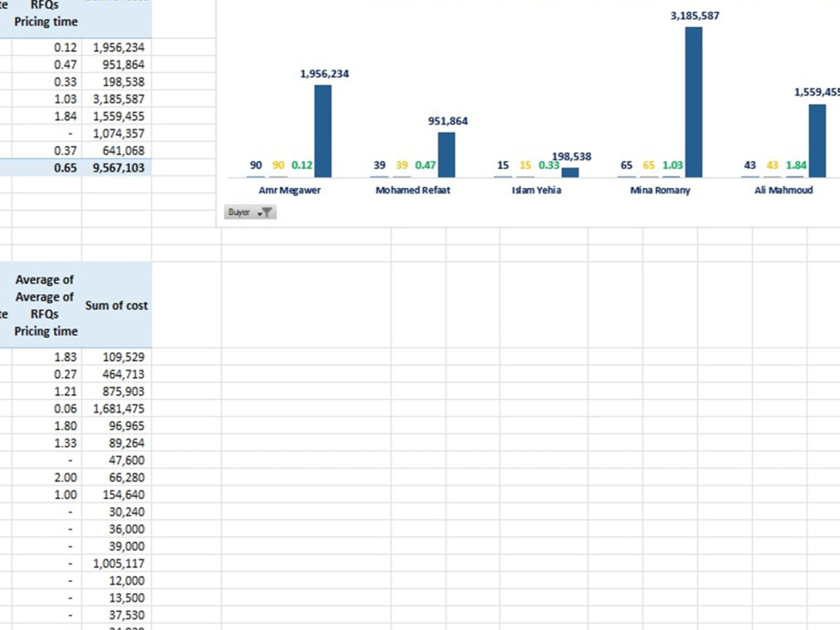
Task: Select the cell with value 1,956,234 in the table
Action: coord(117,47)
